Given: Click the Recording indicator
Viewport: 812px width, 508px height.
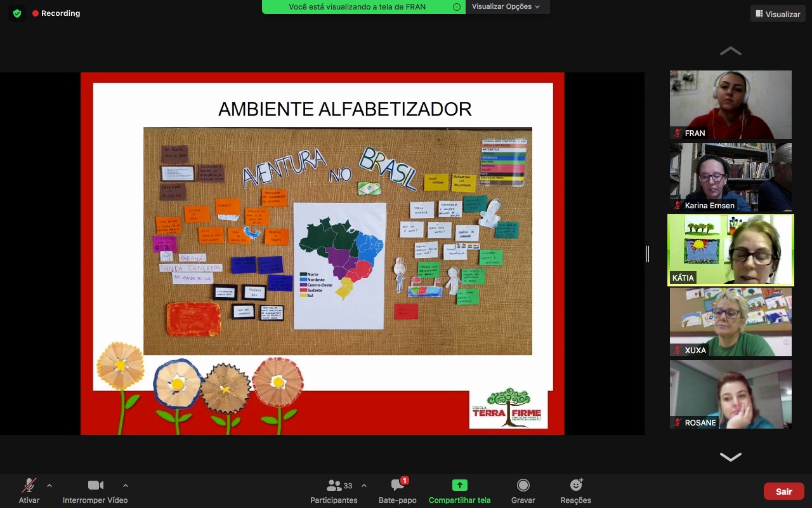Looking at the screenshot, I should point(56,13).
